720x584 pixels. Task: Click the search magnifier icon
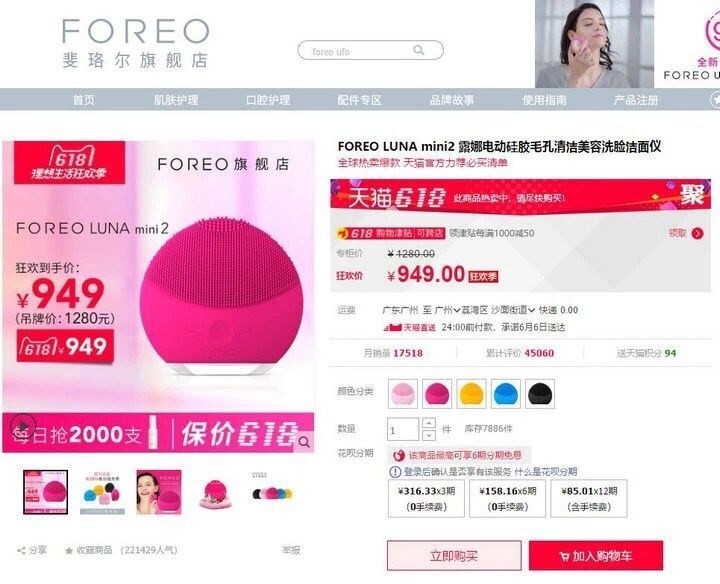pyautogui.click(x=418, y=50)
